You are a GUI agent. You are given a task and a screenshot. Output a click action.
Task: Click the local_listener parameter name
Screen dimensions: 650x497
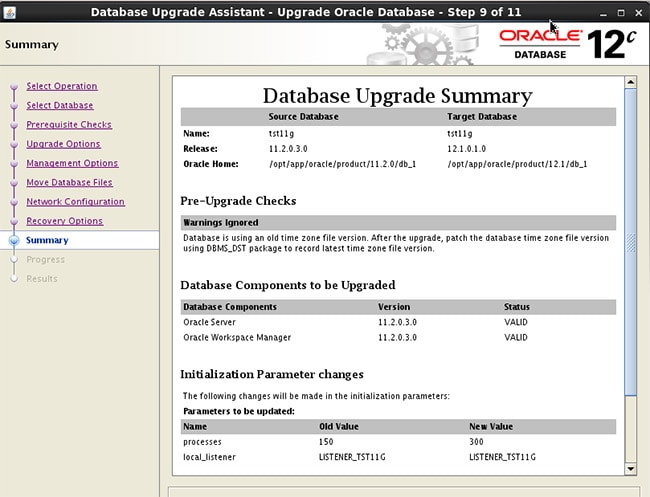coord(209,457)
